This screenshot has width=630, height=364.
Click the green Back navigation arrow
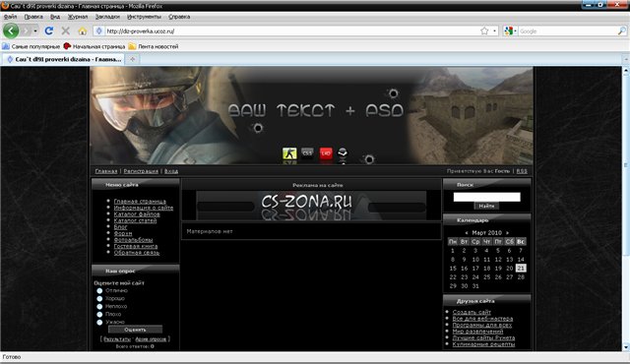[x=11, y=30]
